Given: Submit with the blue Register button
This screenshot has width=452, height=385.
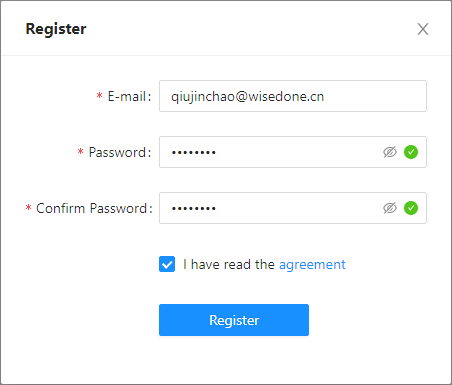Looking at the screenshot, I should point(234,320).
